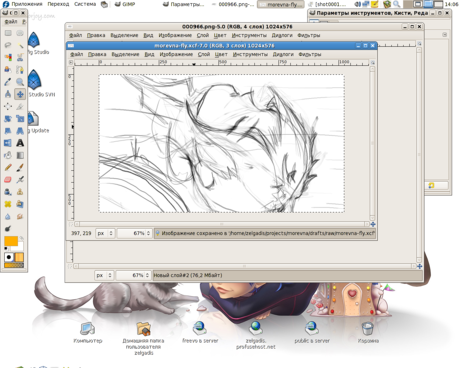
Task: Select the Perspective tool
Action: tap(20, 131)
